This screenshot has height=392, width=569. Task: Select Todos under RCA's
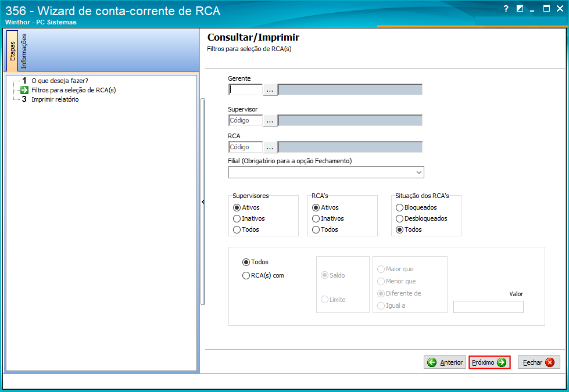[x=325, y=229]
